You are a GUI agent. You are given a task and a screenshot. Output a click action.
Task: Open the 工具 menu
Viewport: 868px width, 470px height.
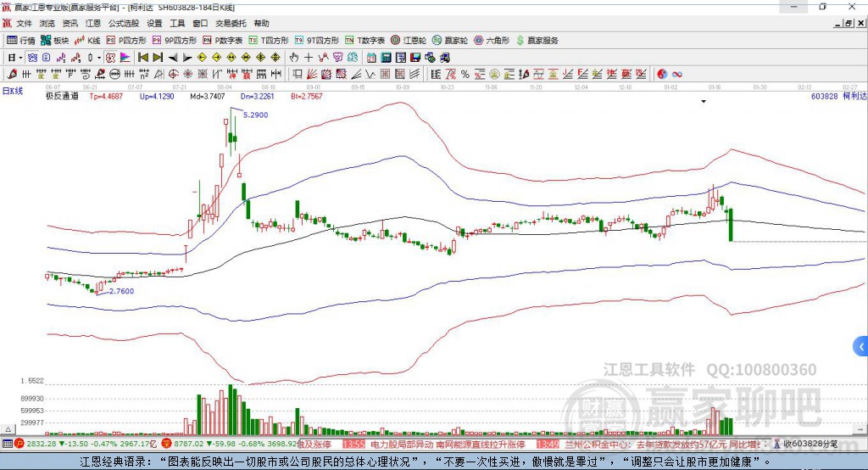(x=177, y=23)
